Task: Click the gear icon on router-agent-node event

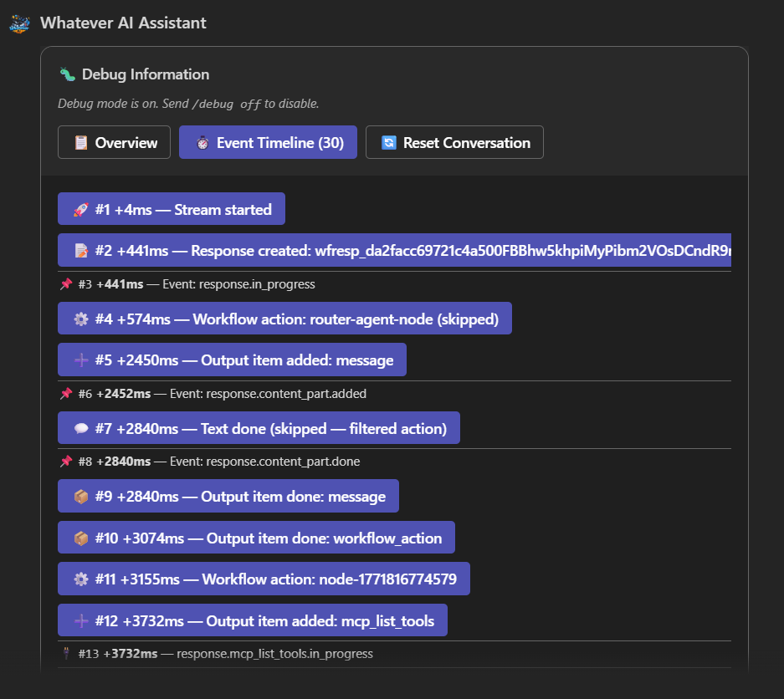Action: point(80,319)
